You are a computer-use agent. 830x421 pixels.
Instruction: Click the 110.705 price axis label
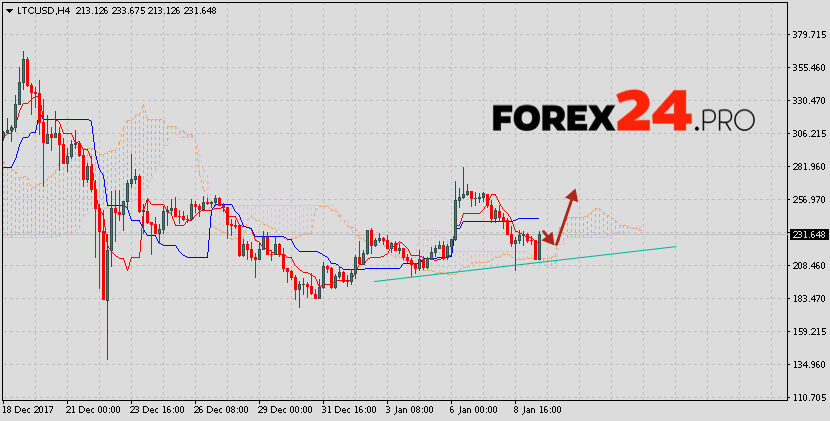[807, 397]
